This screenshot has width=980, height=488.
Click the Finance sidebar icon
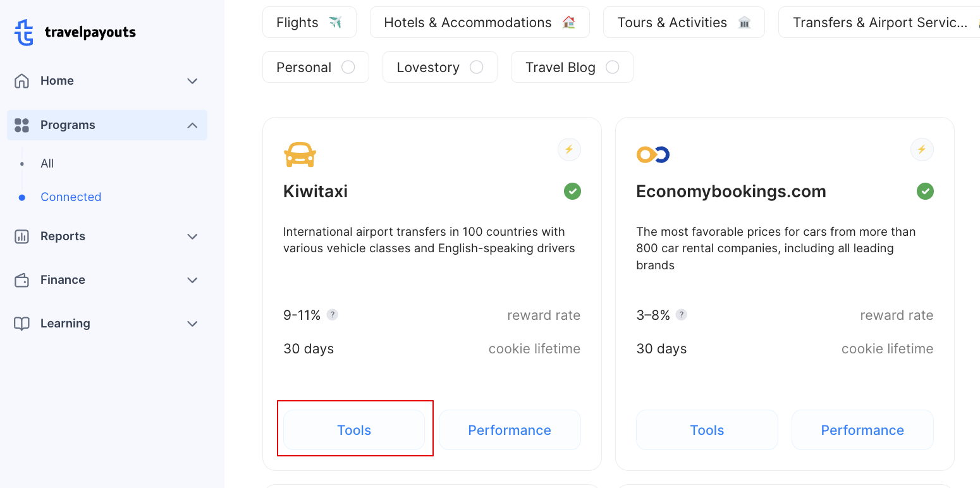coord(21,279)
